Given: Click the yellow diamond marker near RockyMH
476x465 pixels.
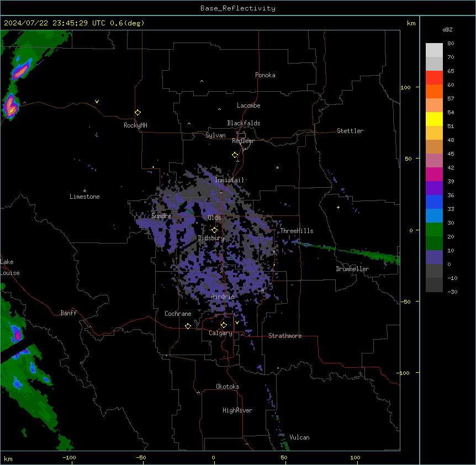Looking at the screenshot, I should click(x=138, y=113).
